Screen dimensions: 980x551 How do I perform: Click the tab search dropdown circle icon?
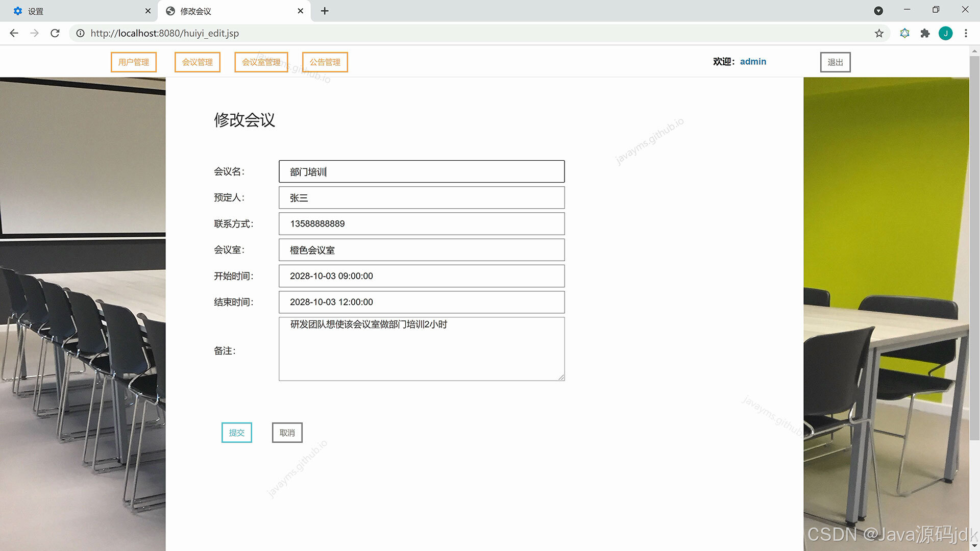tap(878, 11)
